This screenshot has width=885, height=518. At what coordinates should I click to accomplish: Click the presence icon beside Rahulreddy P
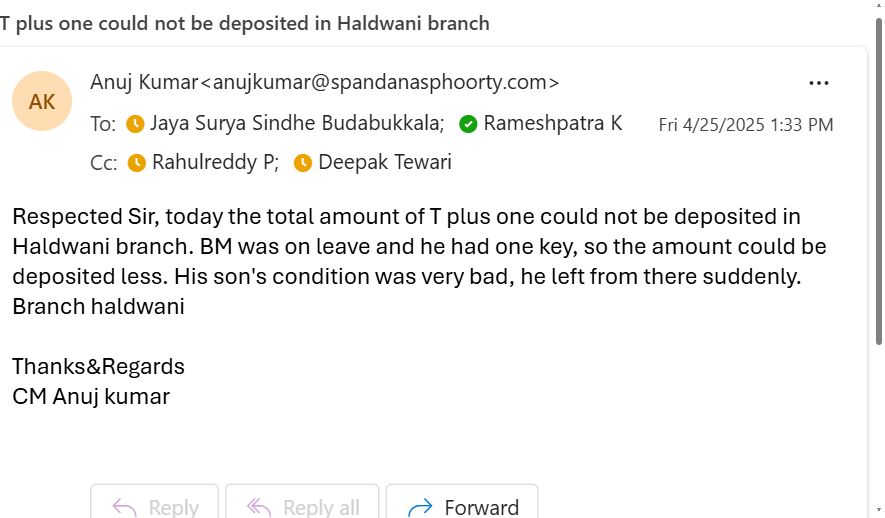coord(137,162)
